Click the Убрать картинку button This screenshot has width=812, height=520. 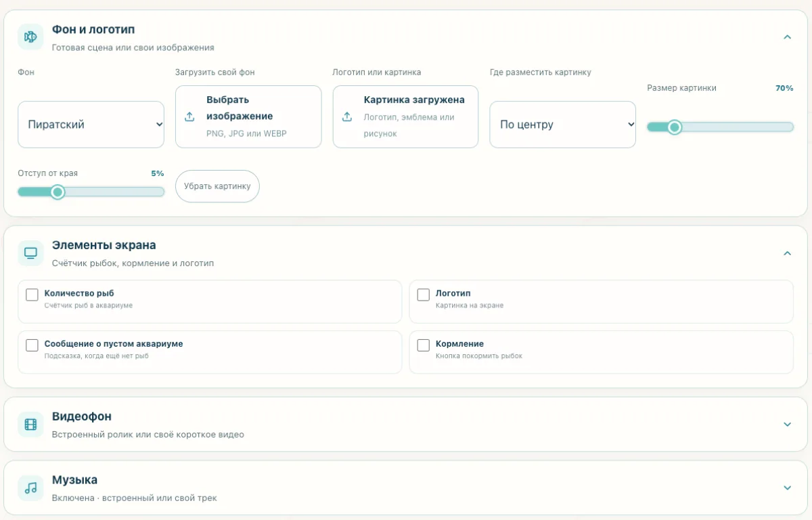(217, 186)
